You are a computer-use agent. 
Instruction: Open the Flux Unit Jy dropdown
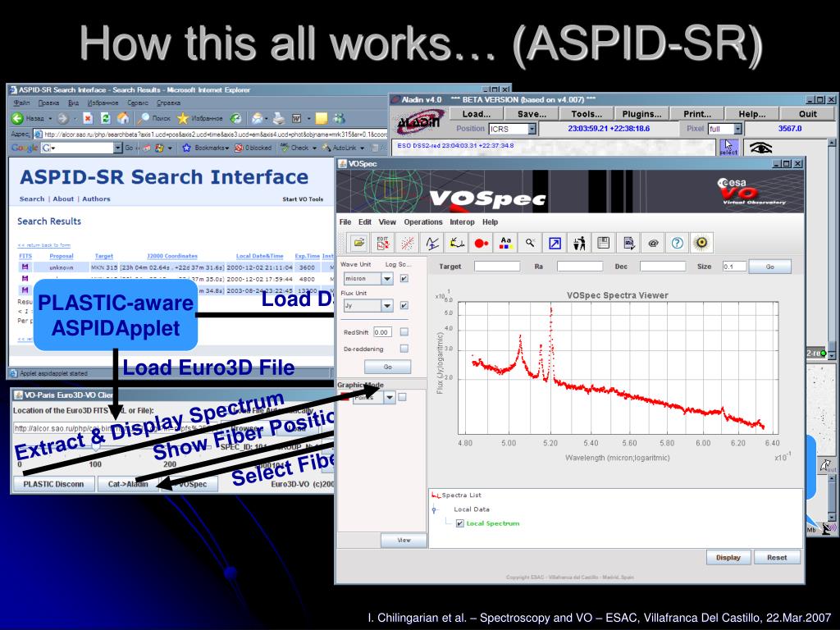point(387,305)
